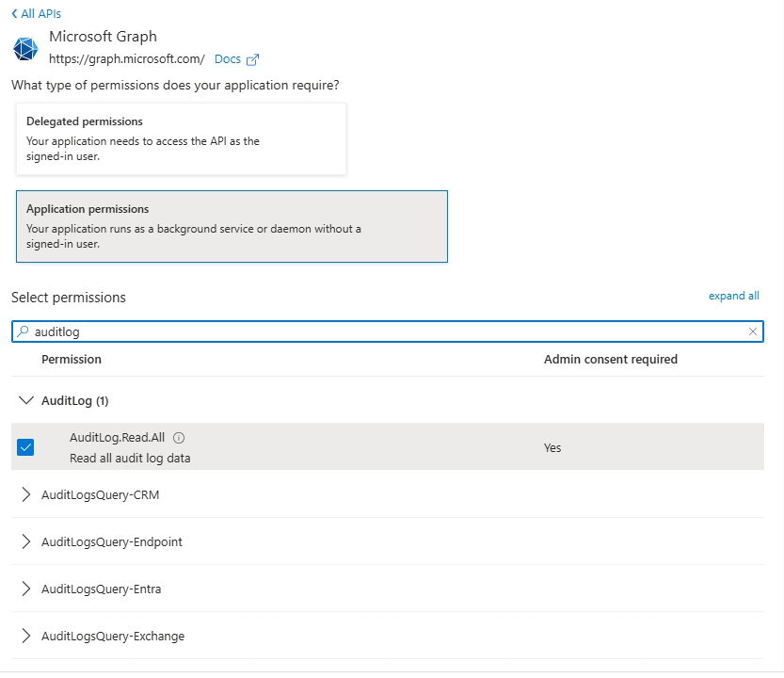Image resolution: width=784 pixels, height=678 pixels.
Task: Click the auditlog search input field
Action: click(376, 331)
